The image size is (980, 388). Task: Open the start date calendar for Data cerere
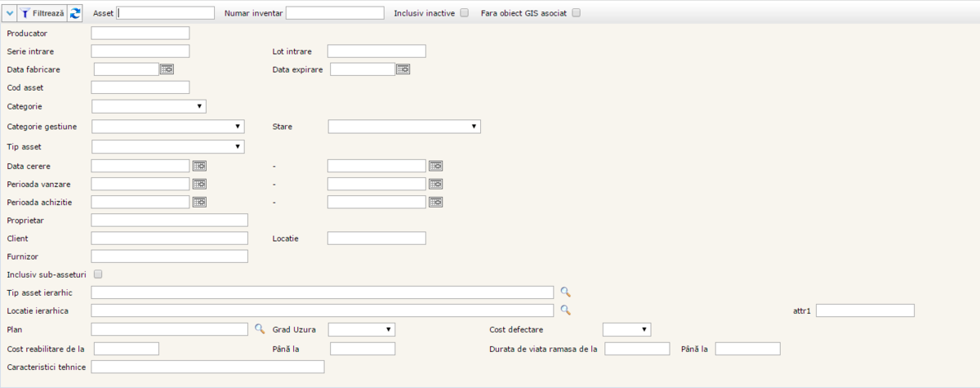tap(199, 166)
